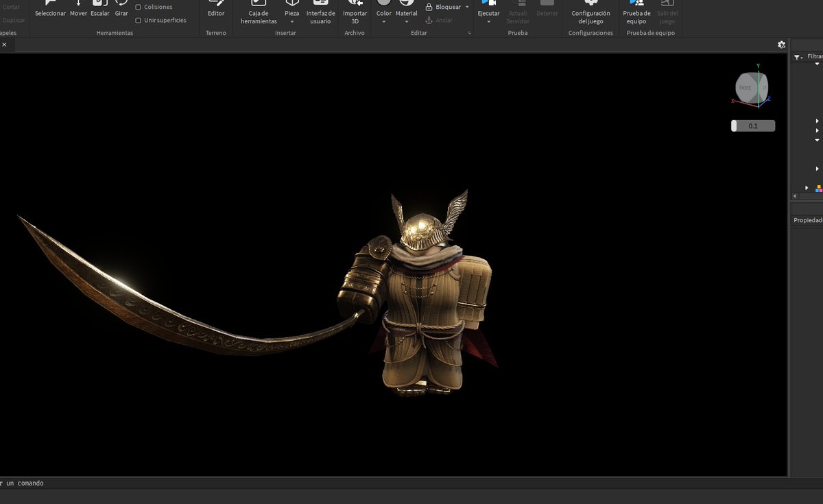Open Configuración del juego
The width and height of the screenshot is (823, 504).
coord(591,12)
